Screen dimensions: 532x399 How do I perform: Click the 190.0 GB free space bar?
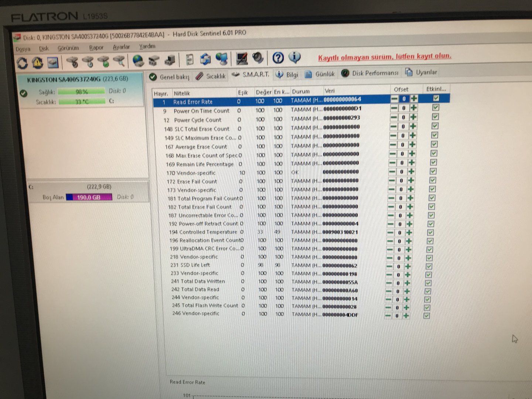point(89,197)
